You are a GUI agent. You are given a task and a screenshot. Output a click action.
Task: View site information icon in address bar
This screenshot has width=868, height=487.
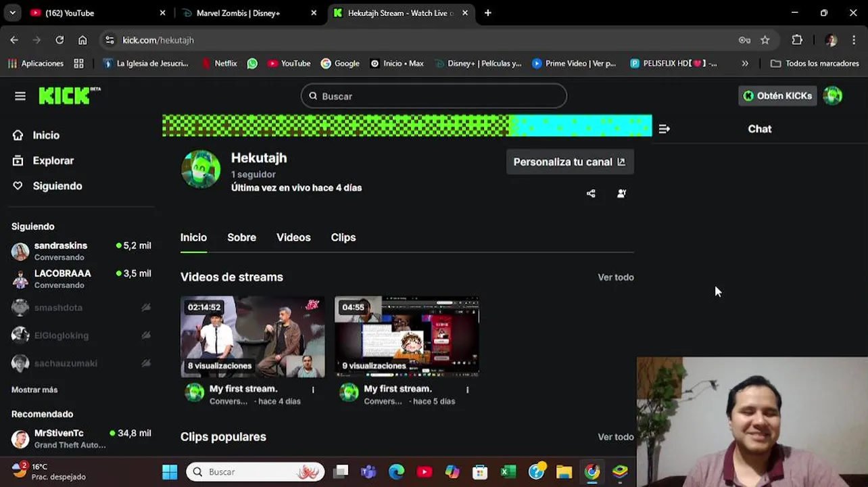[x=110, y=40]
